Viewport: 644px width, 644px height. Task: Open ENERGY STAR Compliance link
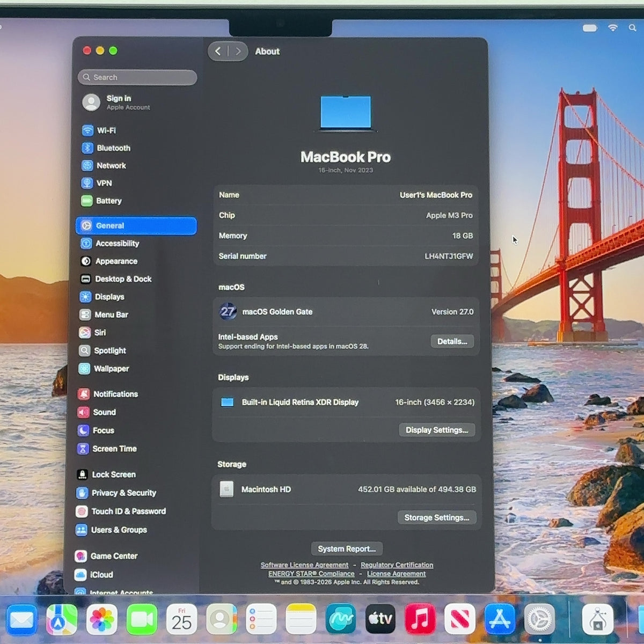click(x=311, y=574)
